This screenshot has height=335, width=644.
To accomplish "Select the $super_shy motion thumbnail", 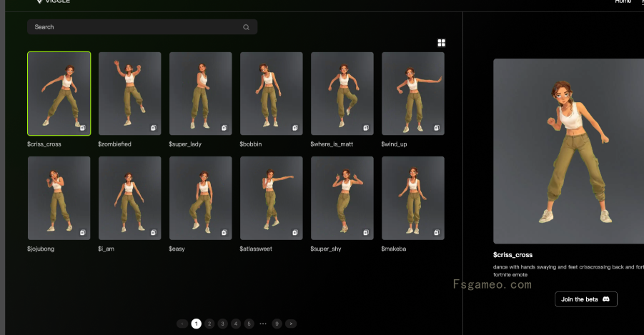I will 342,198.
